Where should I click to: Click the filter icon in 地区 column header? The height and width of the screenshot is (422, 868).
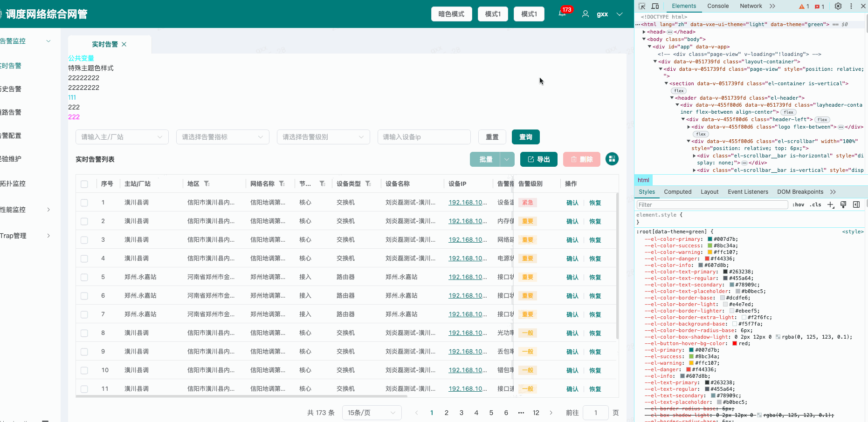coord(207,184)
